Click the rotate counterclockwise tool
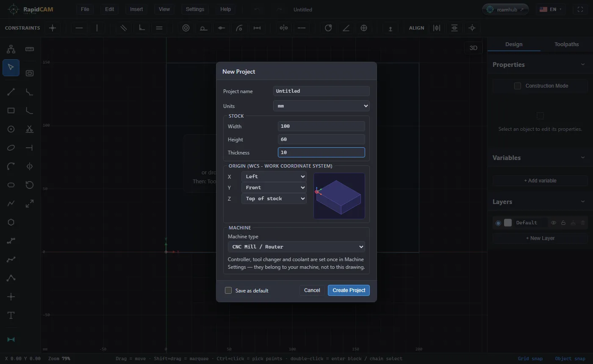 [30, 185]
